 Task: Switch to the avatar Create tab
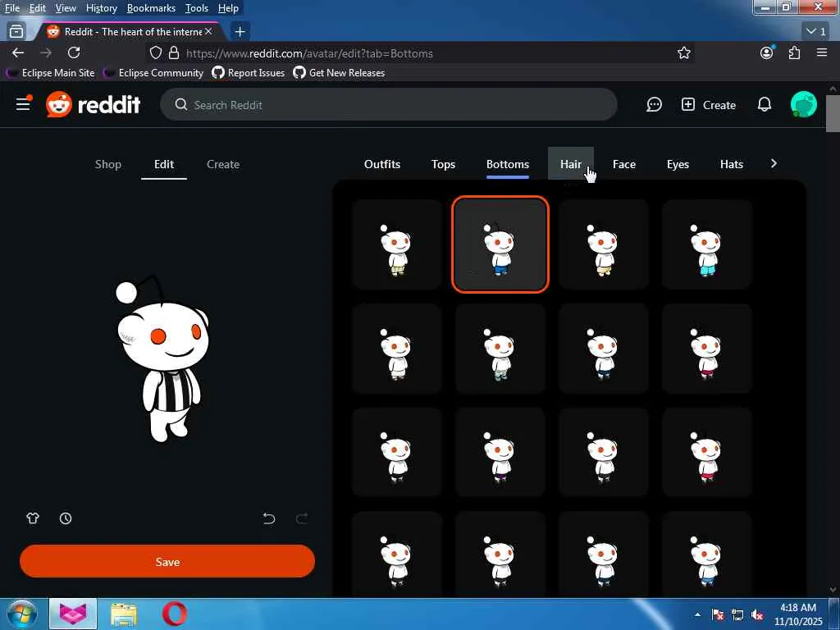coord(223,164)
